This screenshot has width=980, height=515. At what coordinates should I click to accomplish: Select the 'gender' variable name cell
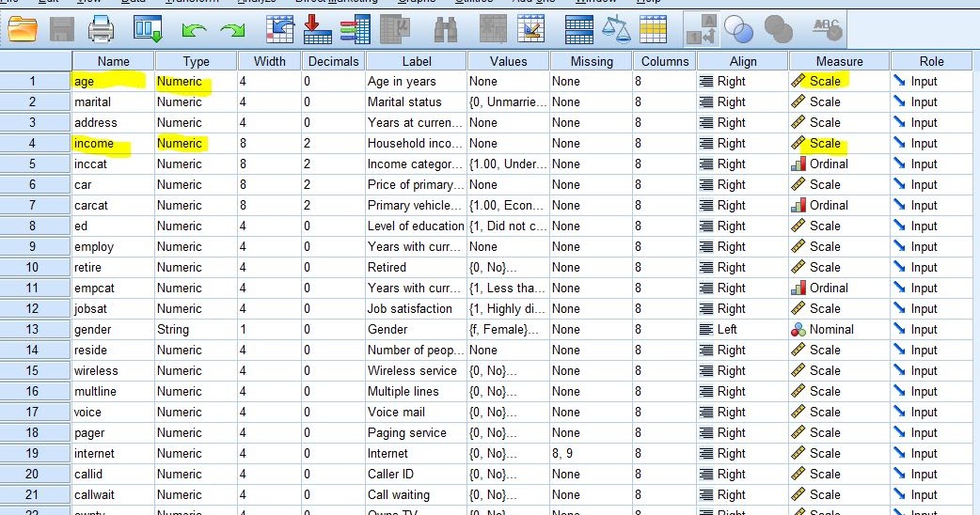(x=113, y=330)
